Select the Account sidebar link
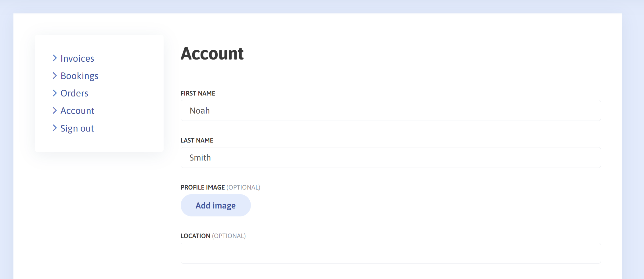The width and height of the screenshot is (644, 279). point(77,111)
